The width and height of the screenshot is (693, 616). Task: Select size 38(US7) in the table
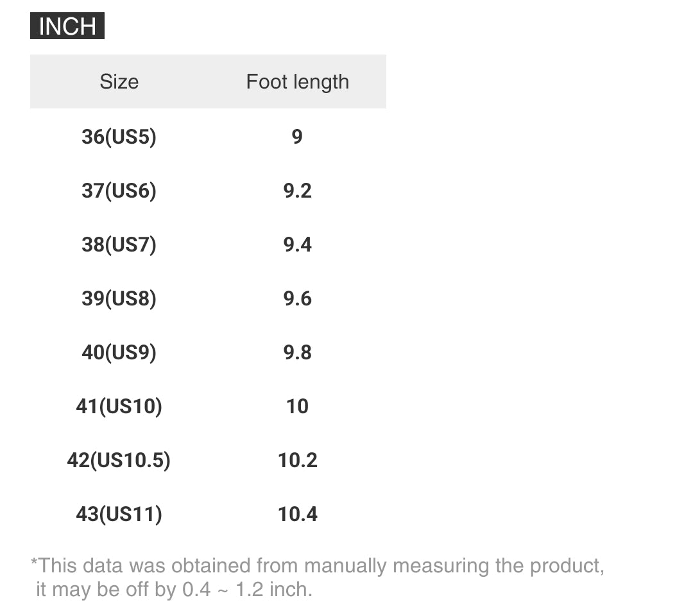coord(119,244)
